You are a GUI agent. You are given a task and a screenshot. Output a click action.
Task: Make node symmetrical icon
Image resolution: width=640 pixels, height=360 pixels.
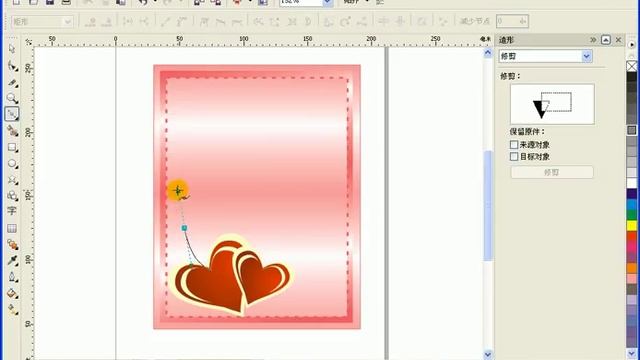pos(238,22)
